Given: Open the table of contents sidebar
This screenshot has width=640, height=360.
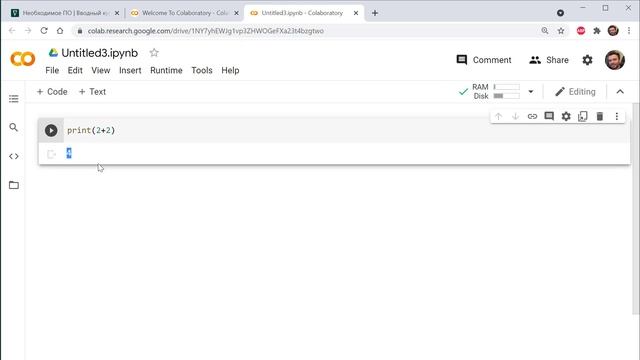Looking at the screenshot, I should (x=13, y=99).
